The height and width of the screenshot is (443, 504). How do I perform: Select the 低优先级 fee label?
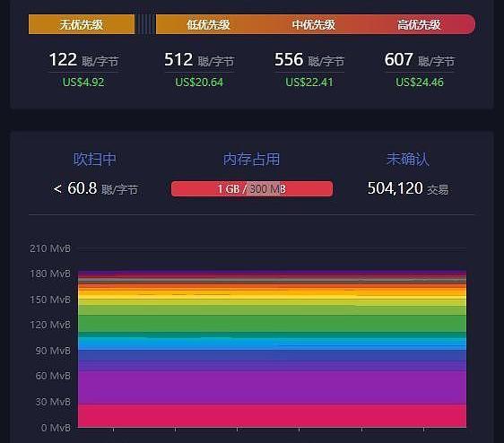209,24
